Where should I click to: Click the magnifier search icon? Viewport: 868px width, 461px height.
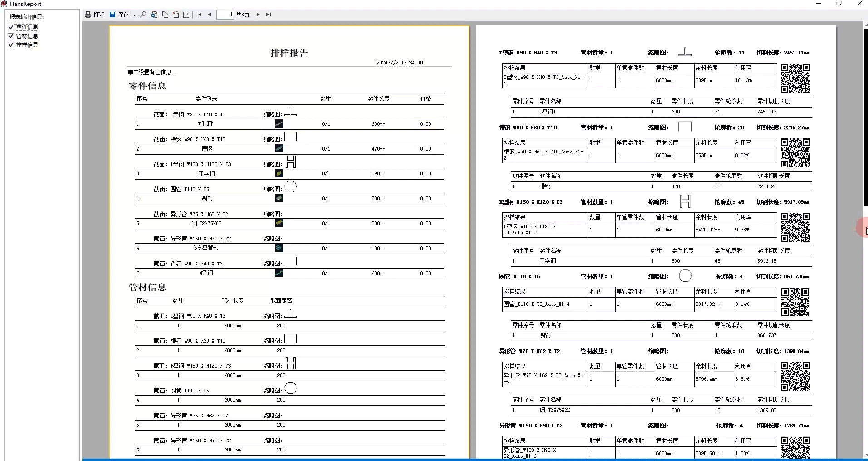click(143, 15)
